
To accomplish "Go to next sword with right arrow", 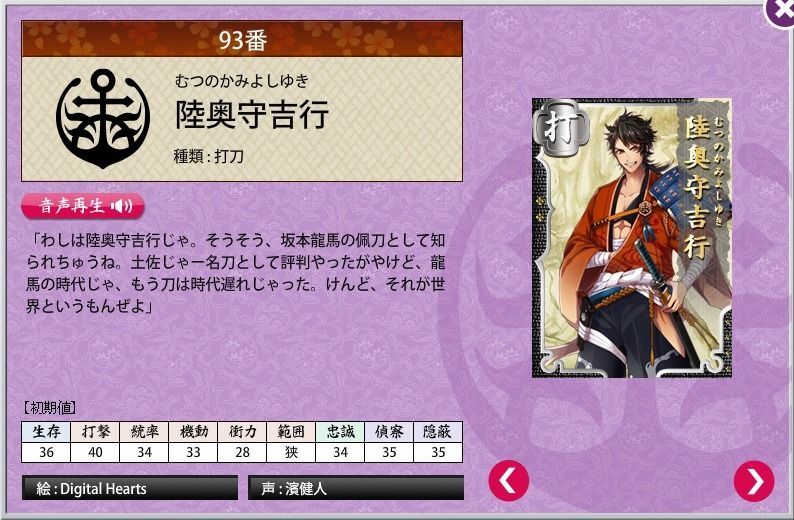I will [754, 481].
